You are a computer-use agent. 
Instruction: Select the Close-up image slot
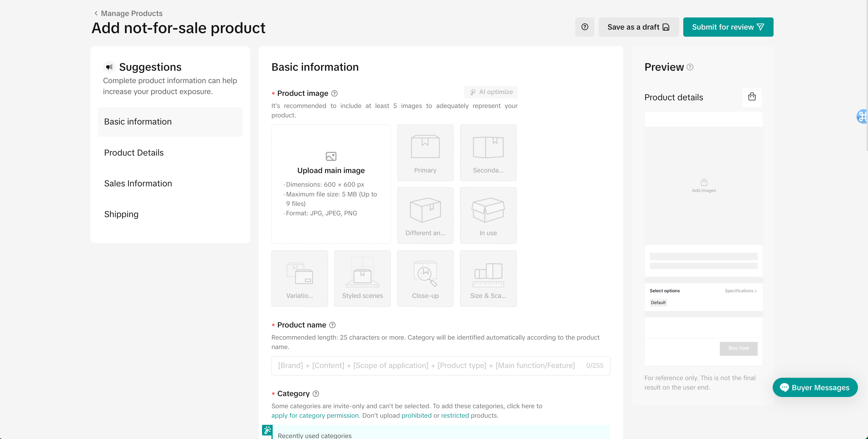(425, 278)
